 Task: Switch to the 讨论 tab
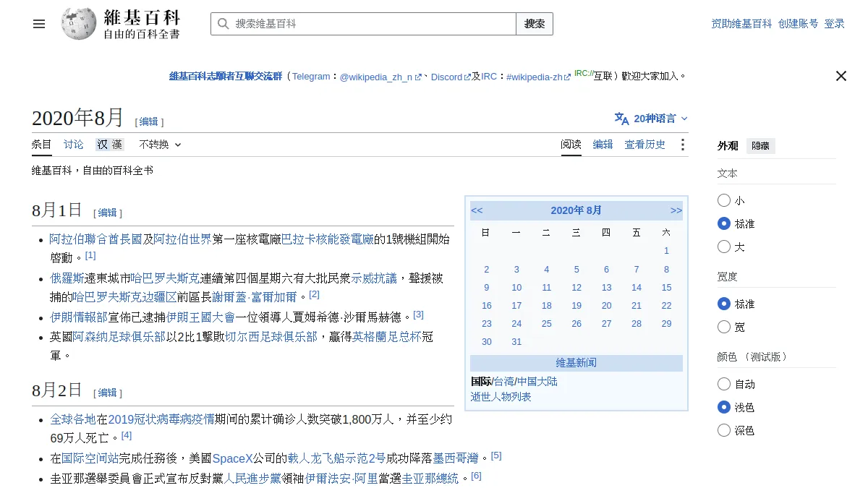(x=73, y=145)
